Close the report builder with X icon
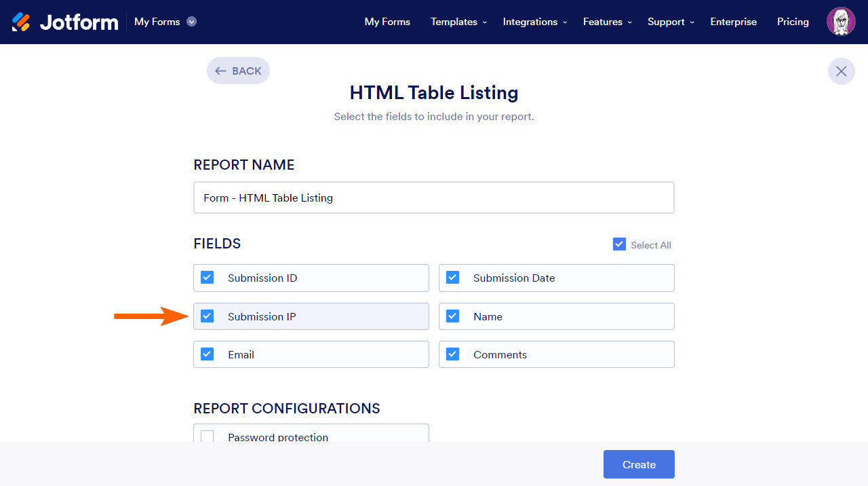 [x=841, y=71]
